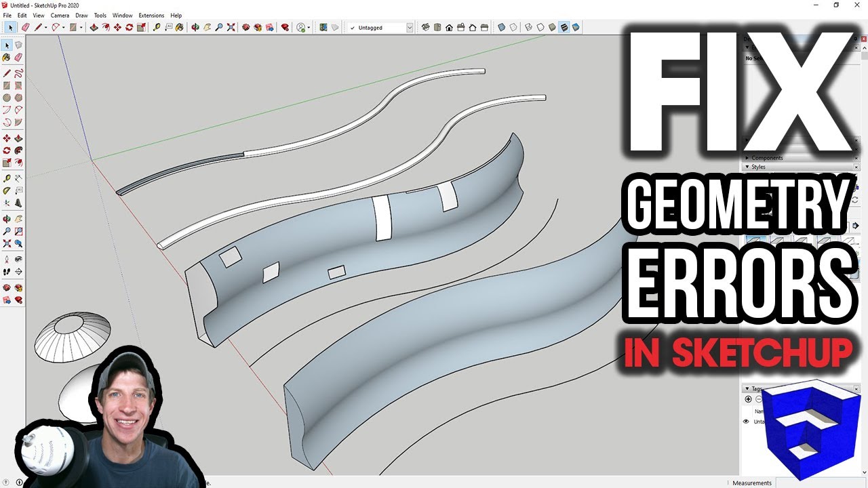The image size is (868, 488).
Task: Click Zoom Extents in top toolbar
Action: [231, 27]
